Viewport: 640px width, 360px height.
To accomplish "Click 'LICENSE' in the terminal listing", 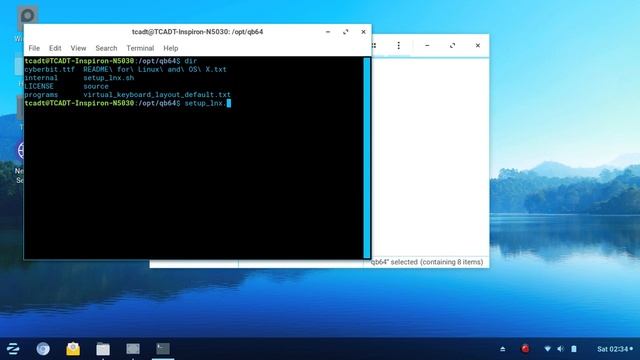I will coord(39,87).
